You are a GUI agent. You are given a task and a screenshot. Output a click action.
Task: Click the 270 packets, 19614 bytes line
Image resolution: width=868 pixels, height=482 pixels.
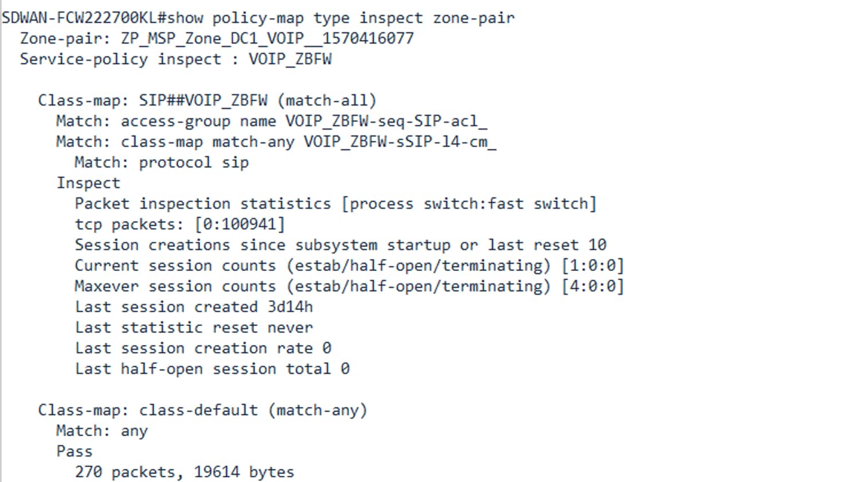[x=185, y=472]
